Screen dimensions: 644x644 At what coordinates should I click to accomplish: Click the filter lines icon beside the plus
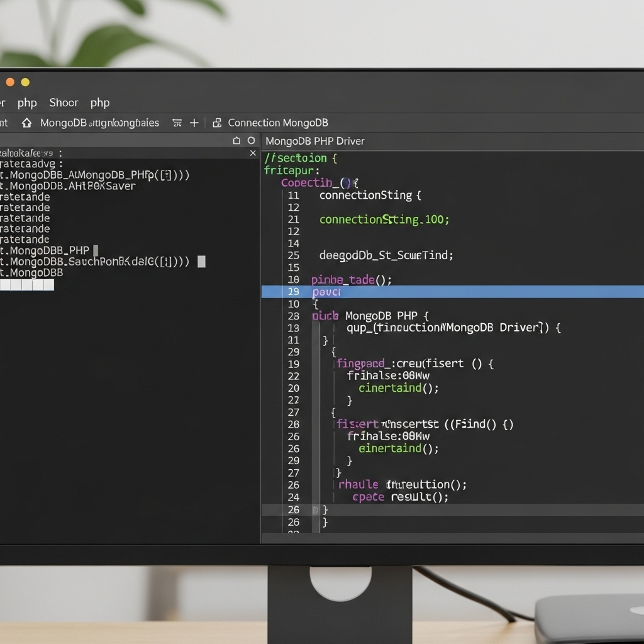pos(177,123)
